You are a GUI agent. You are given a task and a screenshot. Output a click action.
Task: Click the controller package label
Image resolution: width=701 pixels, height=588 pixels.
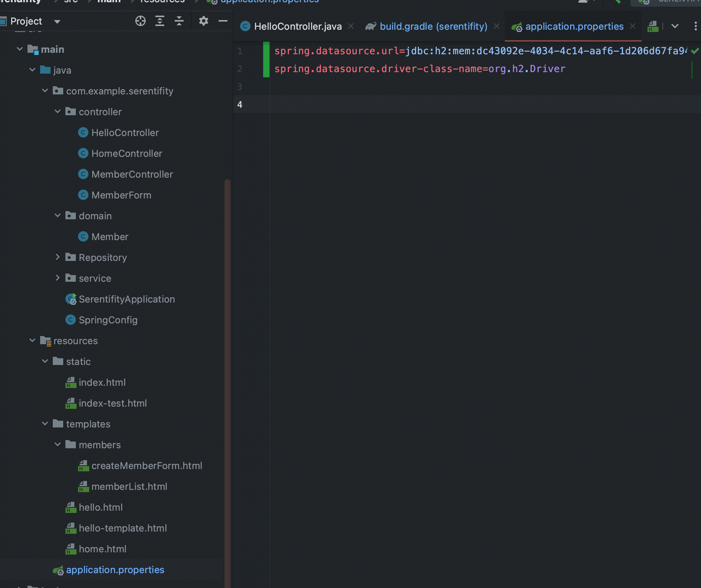coord(100,112)
